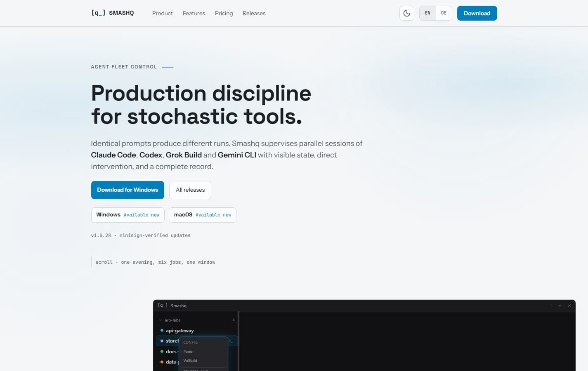Image resolution: width=588 pixels, height=371 pixels.
Task: Open the Pricing nav item
Action: [224, 13]
